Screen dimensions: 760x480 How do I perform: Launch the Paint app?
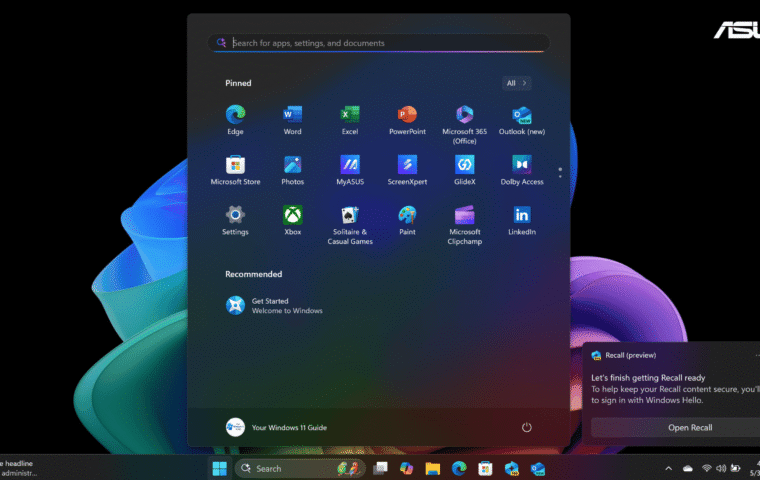point(407,221)
